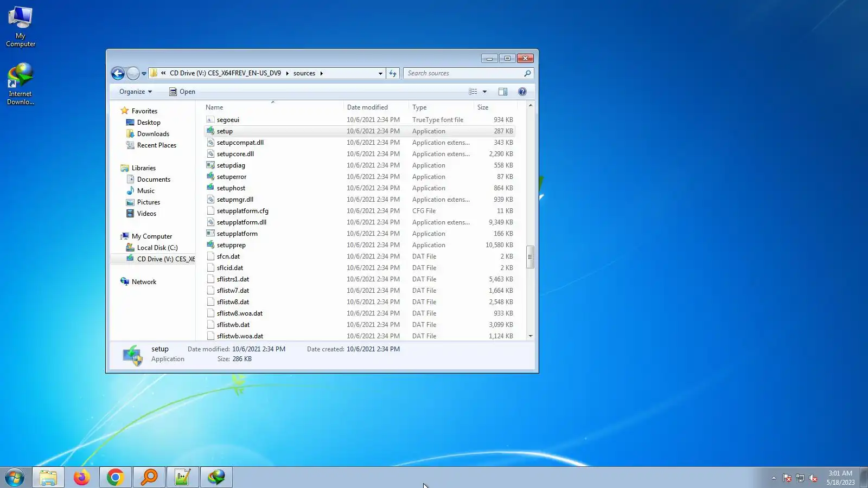Select the setupplatform.dll file icon
The width and height of the screenshot is (868, 488).
(x=210, y=222)
